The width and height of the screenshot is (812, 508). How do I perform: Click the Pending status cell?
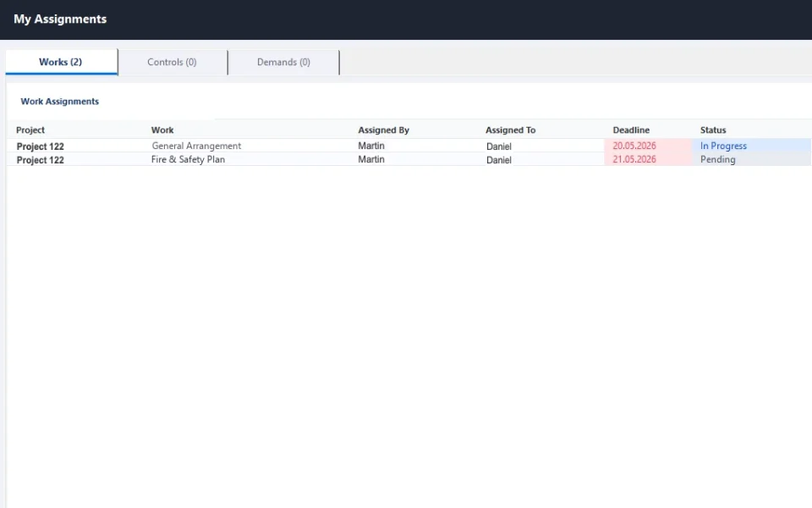(751, 159)
